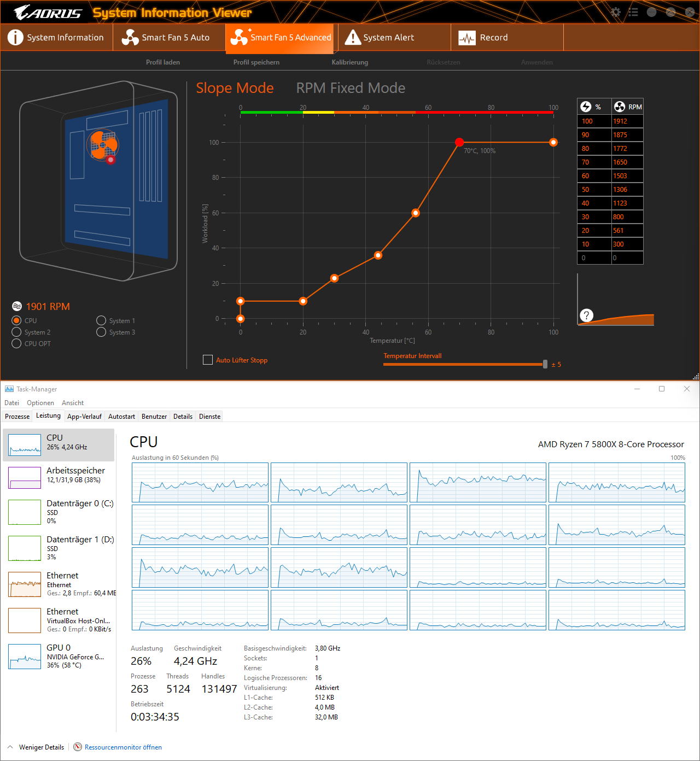
Task: Select the System 3 fan radio button
Action: [x=101, y=332]
